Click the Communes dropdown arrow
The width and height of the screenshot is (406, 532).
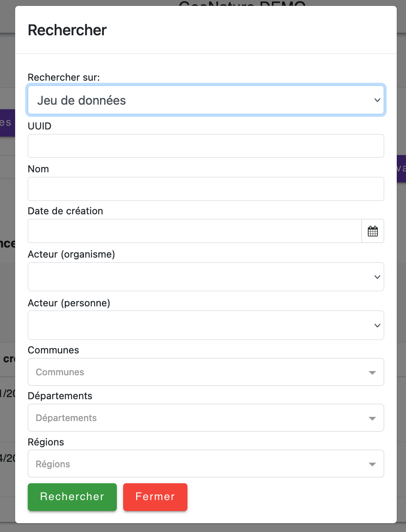tap(372, 373)
